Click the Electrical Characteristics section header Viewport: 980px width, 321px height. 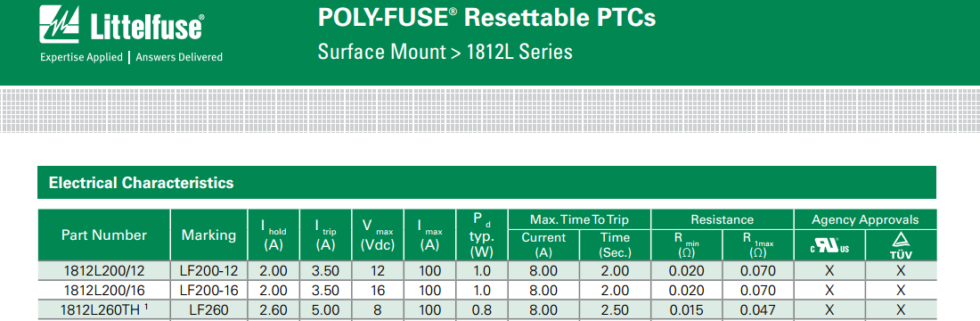pyautogui.click(x=142, y=183)
